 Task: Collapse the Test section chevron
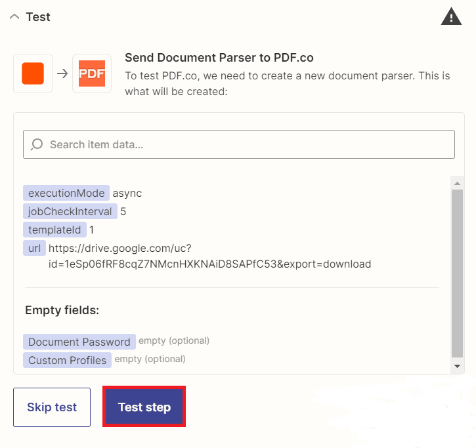(x=14, y=17)
